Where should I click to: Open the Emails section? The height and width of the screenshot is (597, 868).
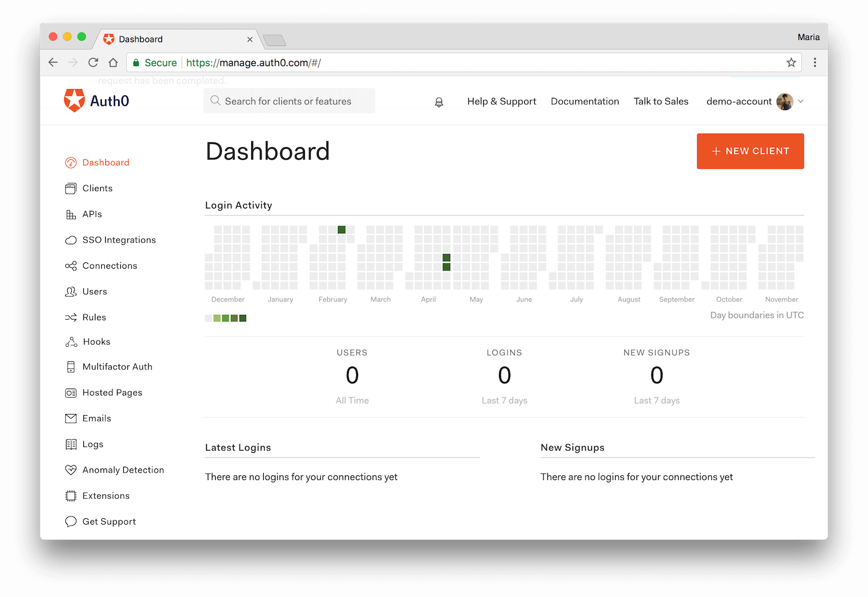pyautogui.click(x=97, y=418)
